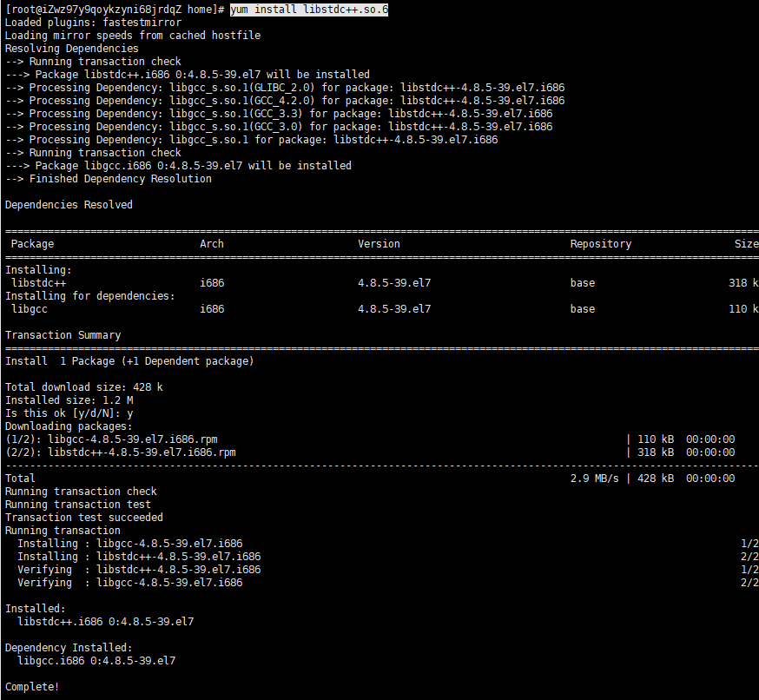Click the 'Arch' column header
Viewport: 759px width, 700px height.
point(212,244)
